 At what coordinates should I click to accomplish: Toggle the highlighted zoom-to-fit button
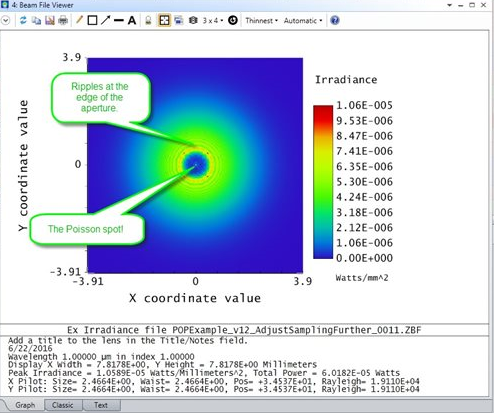164,20
